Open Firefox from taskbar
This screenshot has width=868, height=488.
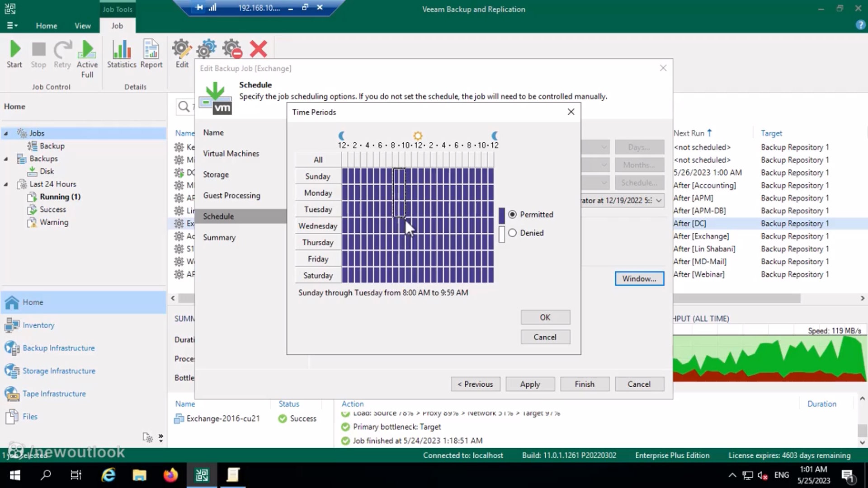pyautogui.click(x=170, y=475)
